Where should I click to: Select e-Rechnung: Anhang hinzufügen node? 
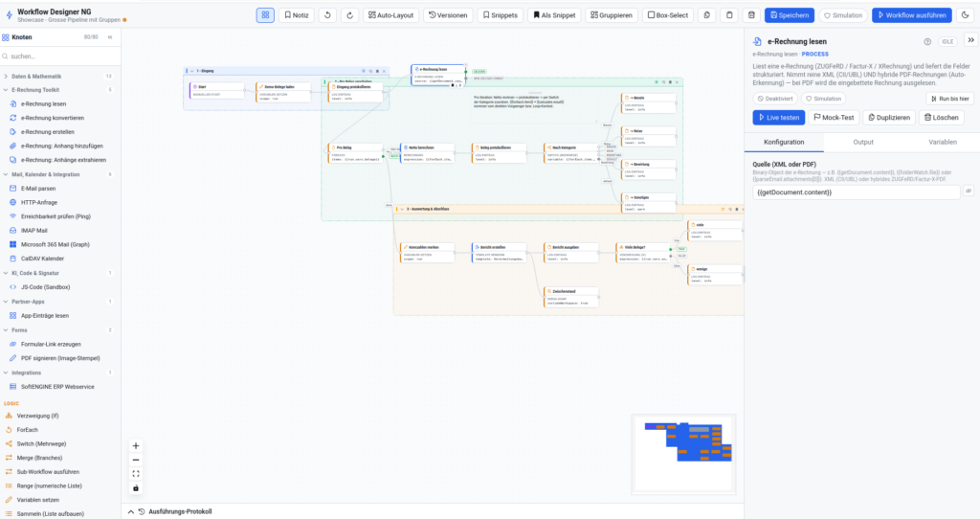(60, 146)
